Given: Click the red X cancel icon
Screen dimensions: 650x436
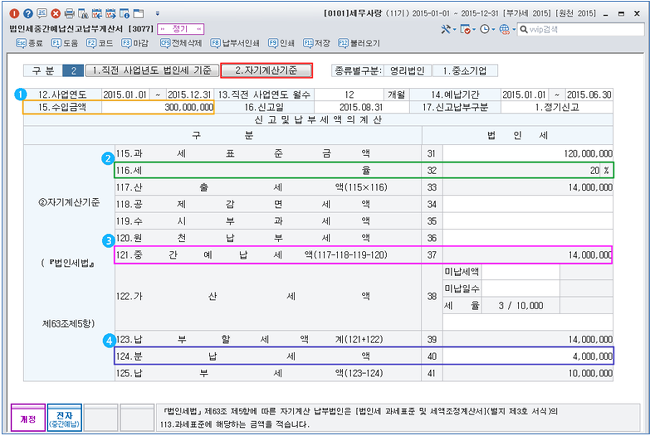Looking at the screenshot, I should (56, 14).
